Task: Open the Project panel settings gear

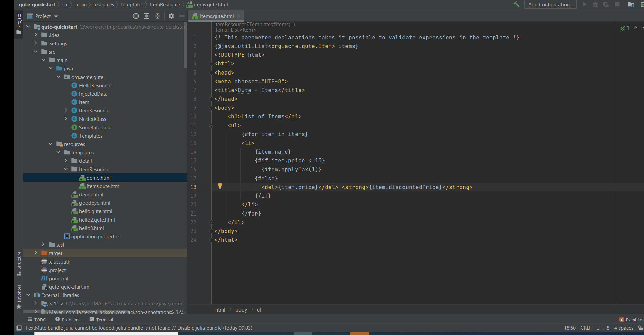Action: [x=171, y=16]
